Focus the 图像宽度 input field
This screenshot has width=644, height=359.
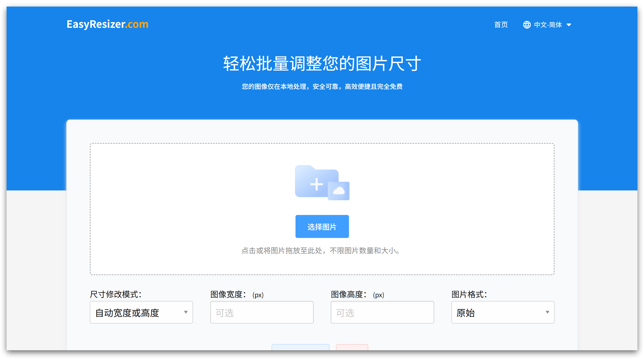[262, 312]
